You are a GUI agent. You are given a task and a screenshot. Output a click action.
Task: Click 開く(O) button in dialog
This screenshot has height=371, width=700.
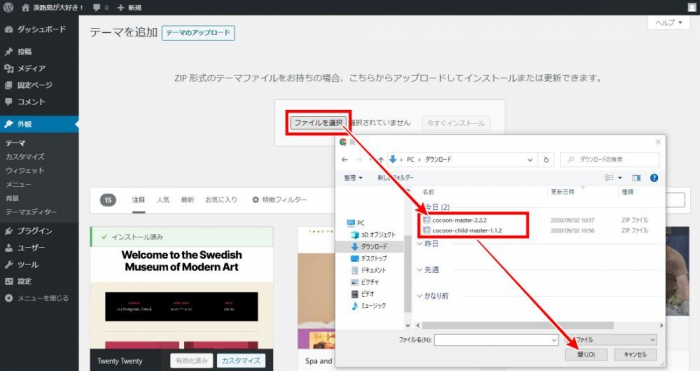point(586,354)
